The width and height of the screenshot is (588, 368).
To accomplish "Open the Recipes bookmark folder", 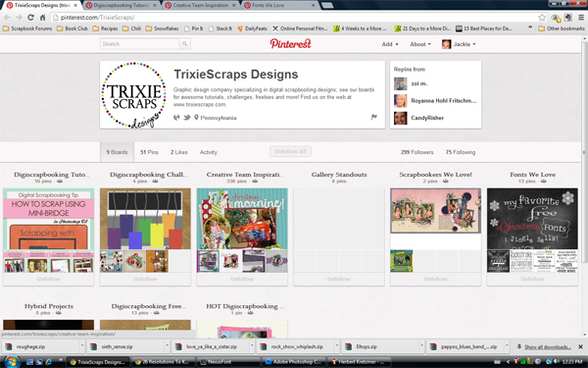I will [x=105, y=28].
